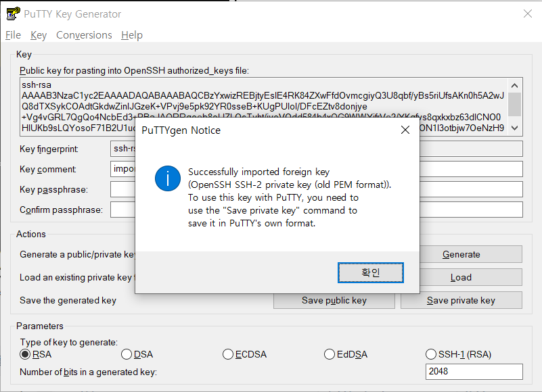542x392 pixels.
Task: Click the PuTTY Key Generator title bar icon
Action: [13, 14]
